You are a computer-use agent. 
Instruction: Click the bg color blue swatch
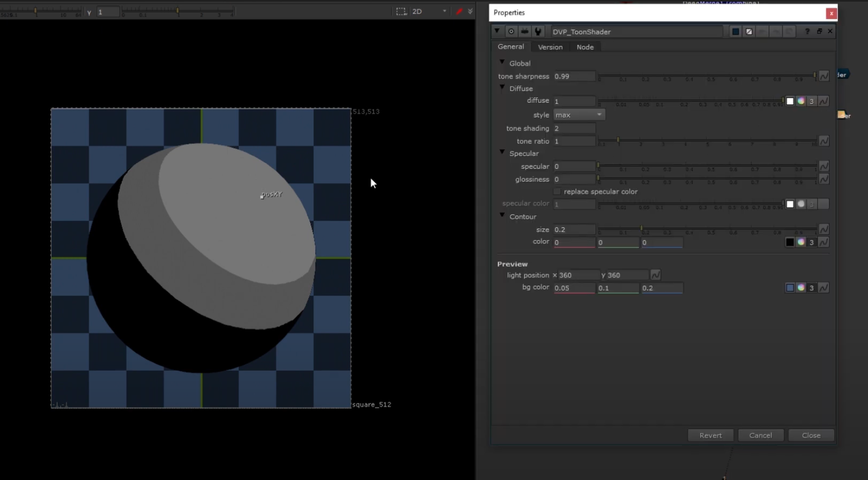click(x=790, y=288)
